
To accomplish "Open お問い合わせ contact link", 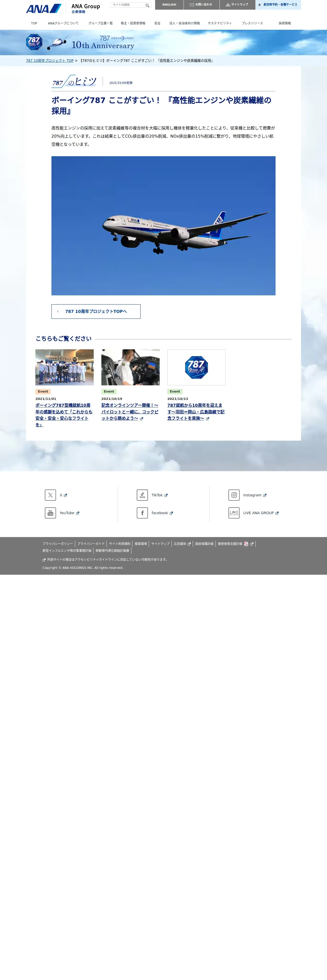I will [x=201, y=5].
